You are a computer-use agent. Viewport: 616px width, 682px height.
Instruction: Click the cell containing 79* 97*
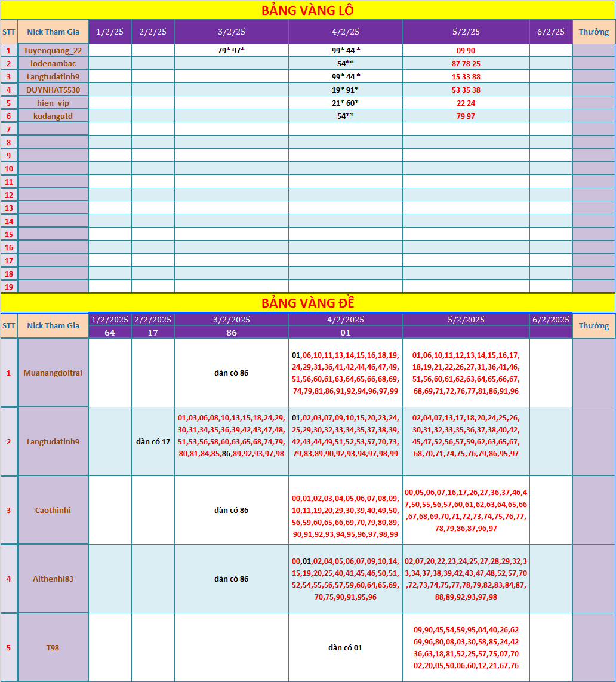pyautogui.click(x=232, y=50)
